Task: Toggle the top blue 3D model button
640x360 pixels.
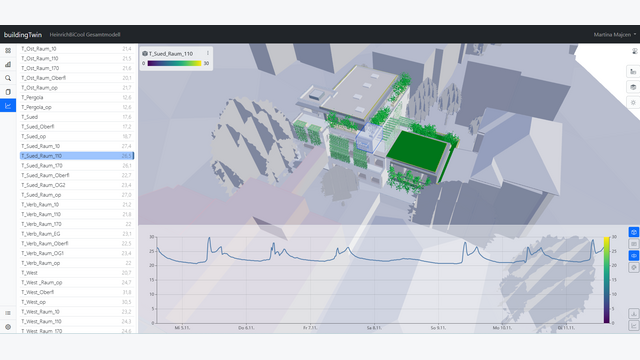Action: pos(633,232)
